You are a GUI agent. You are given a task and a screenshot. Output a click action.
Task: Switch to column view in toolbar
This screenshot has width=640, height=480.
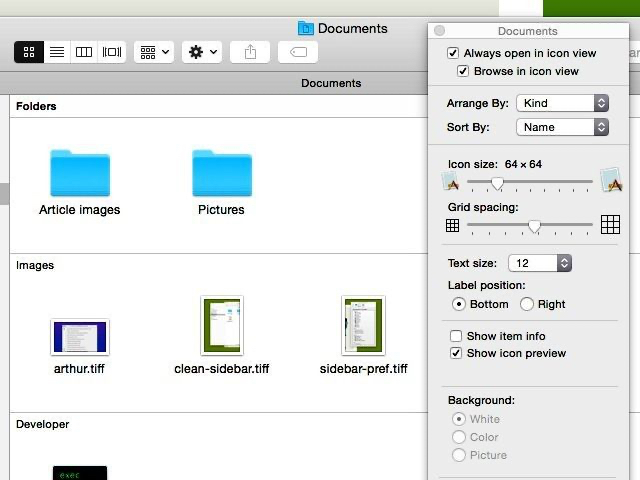point(84,52)
